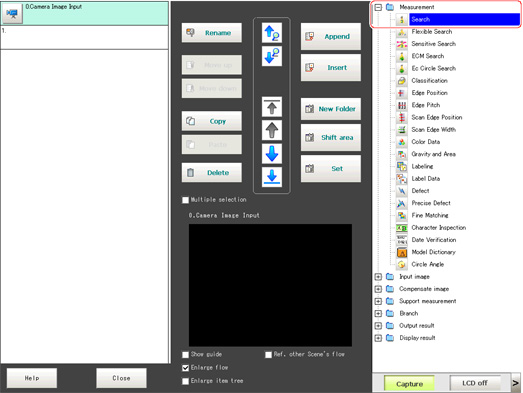The height and width of the screenshot is (393, 523).
Task: Click the Label Data item icon
Action: point(402,179)
